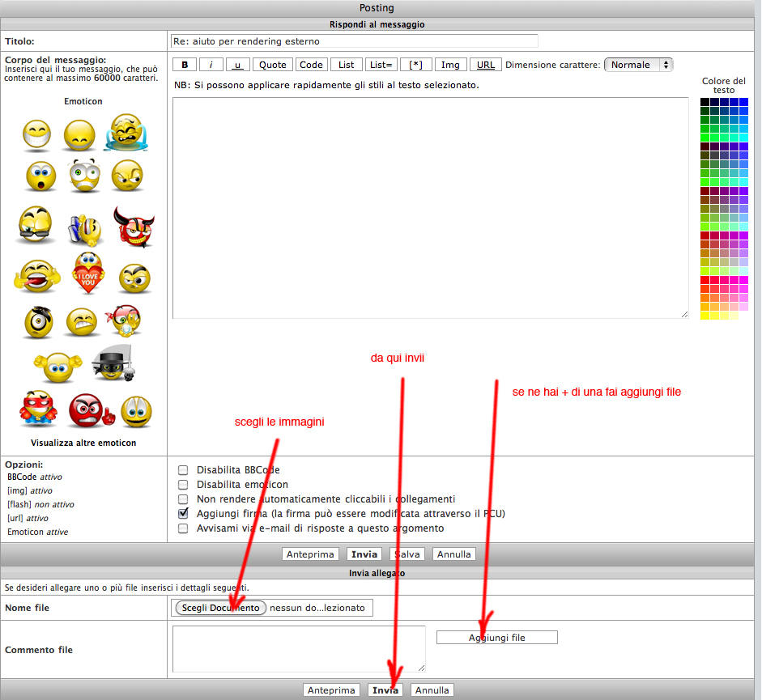The image size is (762, 700).
Task: Click into the Titolo text field
Action: [x=355, y=41]
